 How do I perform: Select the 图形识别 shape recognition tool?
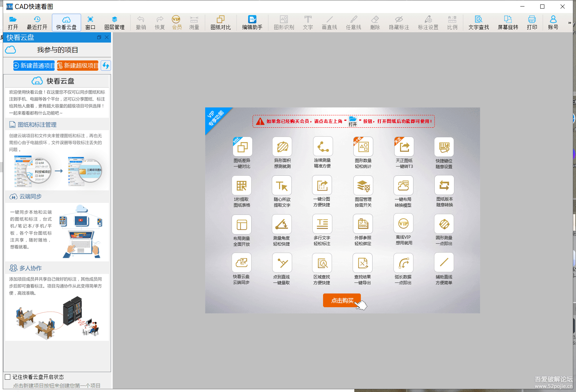click(x=284, y=23)
